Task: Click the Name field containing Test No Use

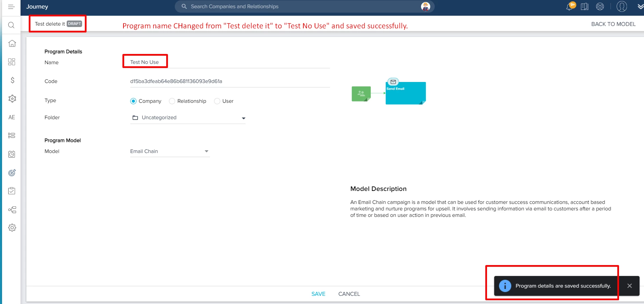Action: click(230, 62)
